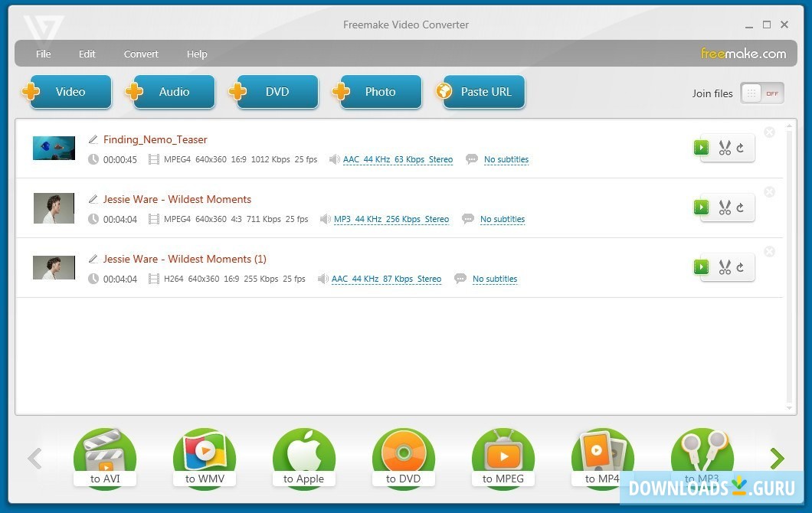Rotate Jessie Ware - Wildest Moments (1)

pyautogui.click(x=741, y=267)
